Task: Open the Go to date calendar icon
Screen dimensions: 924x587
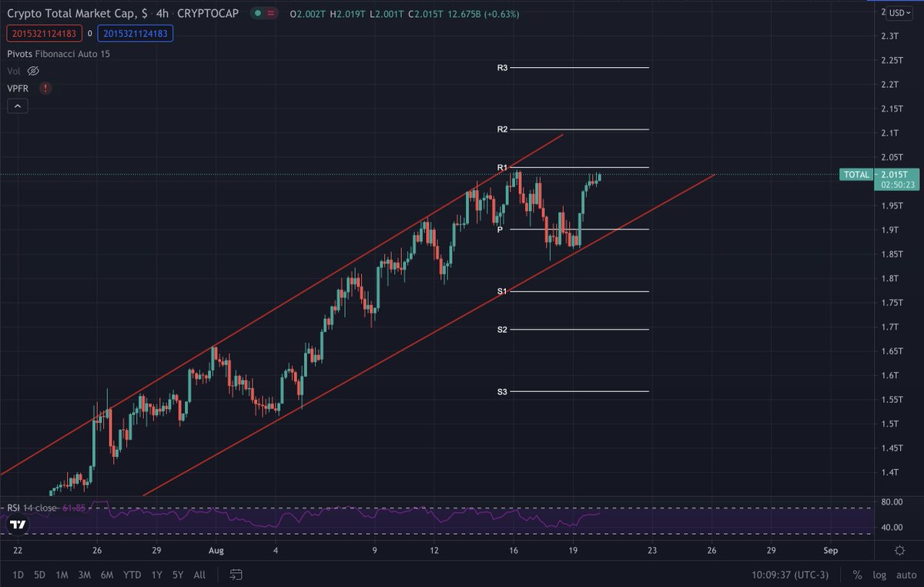Action: [x=236, y=575]
